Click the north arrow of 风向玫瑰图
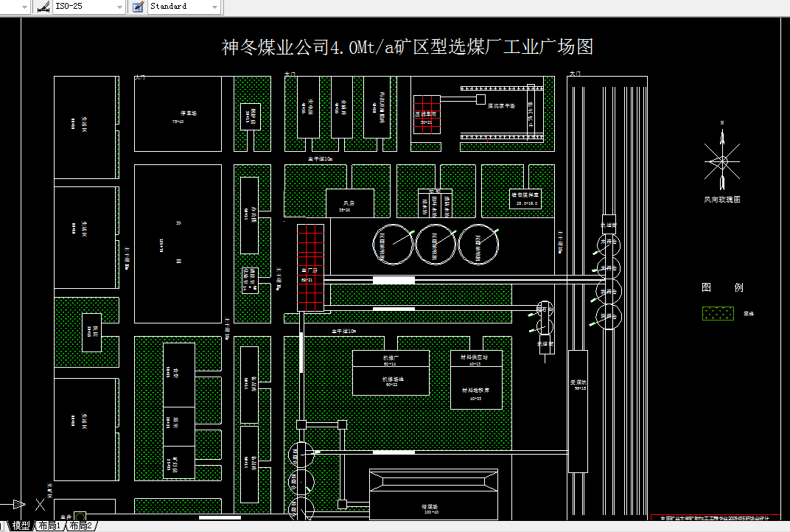The image size is (790, 532). tap(723, 136)
